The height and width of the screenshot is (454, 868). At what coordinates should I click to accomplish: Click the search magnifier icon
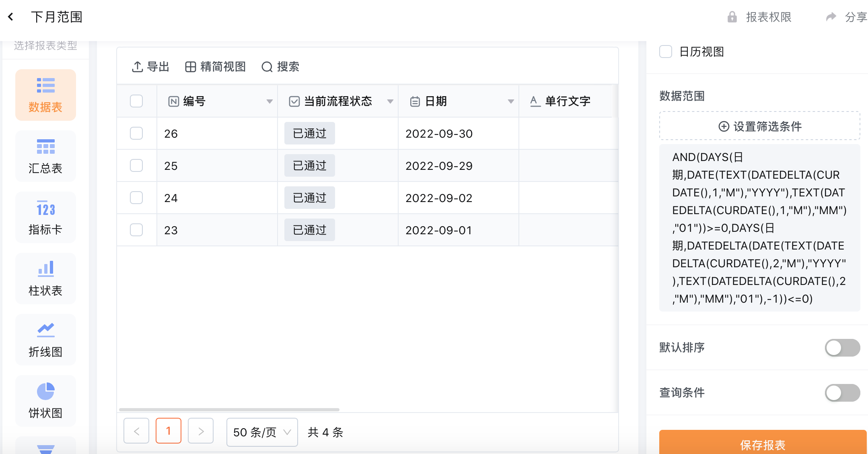(267, 67)
